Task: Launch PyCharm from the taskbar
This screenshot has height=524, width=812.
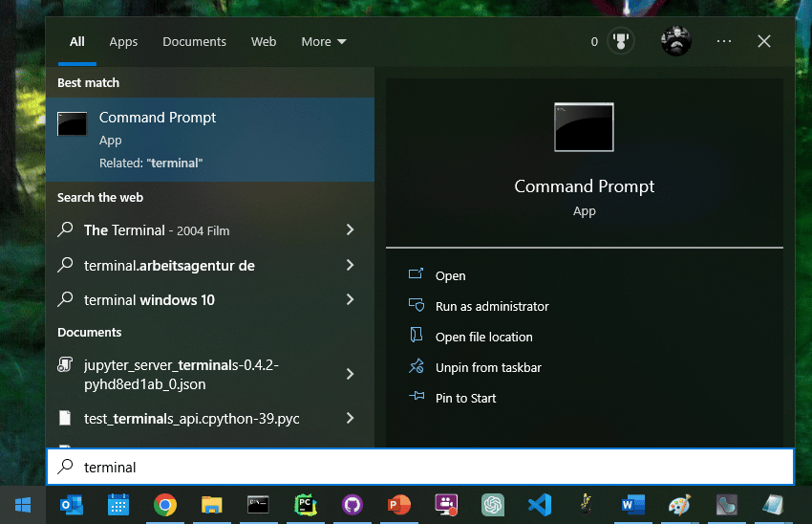Action: pos(306,504)
